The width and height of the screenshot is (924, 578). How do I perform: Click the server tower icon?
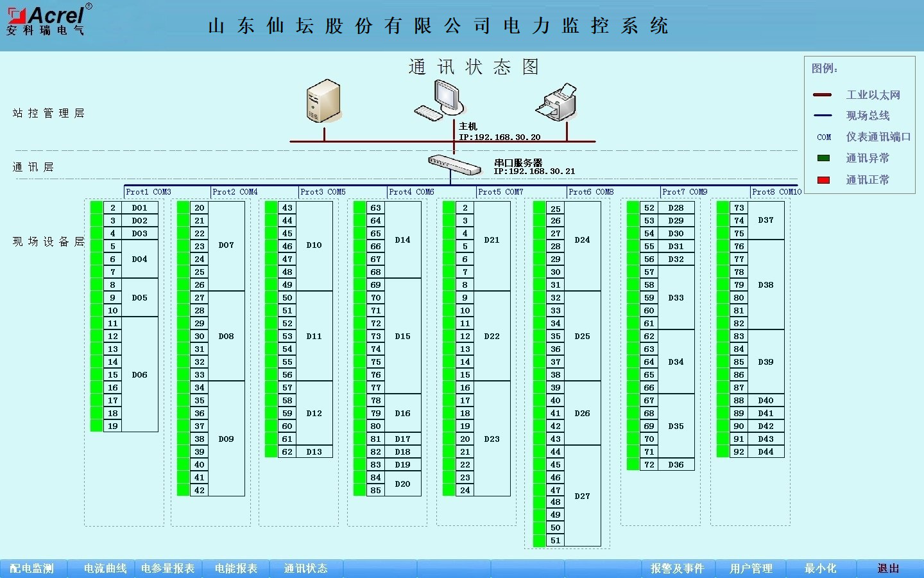pos(323,100)
